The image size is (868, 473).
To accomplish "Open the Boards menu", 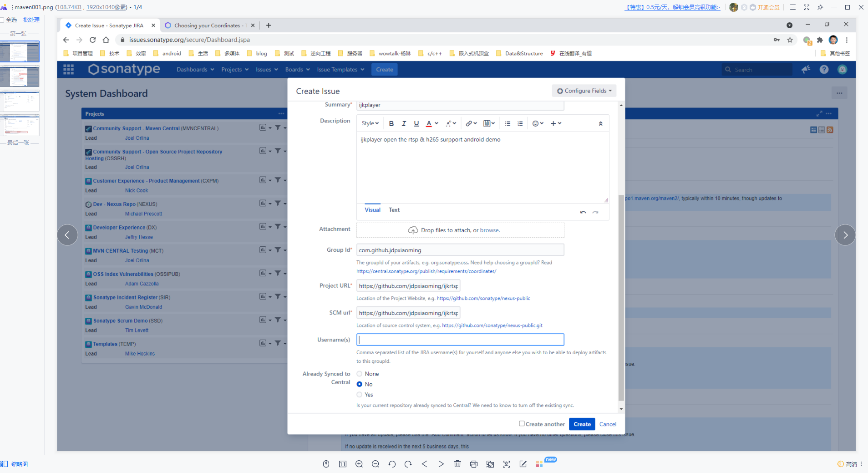I will (x=297, y=70).
